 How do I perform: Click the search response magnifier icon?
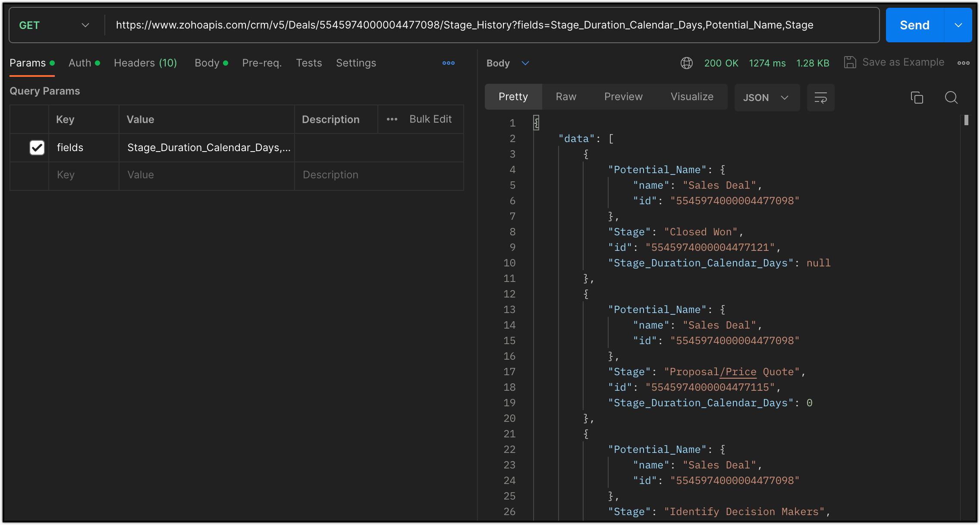point(951,98)
